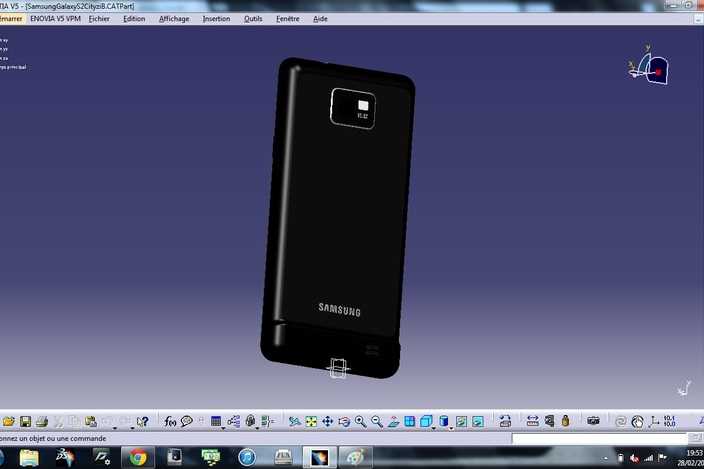Image resolution: width=704 pixels, height=469 pixels.
Task: Click the speech-bubble comment icon
Action: tap(186, 421)
